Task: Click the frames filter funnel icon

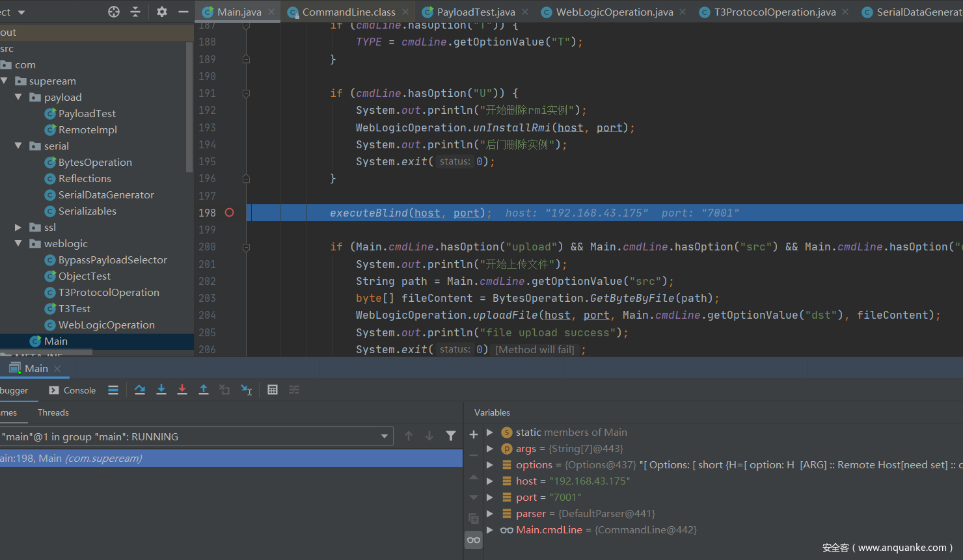Action: [450, 436]
